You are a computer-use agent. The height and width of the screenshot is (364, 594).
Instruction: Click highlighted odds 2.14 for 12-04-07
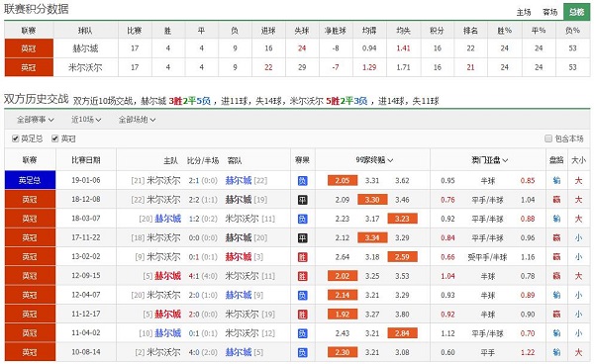pyautogui.click(x=343, y=295)
